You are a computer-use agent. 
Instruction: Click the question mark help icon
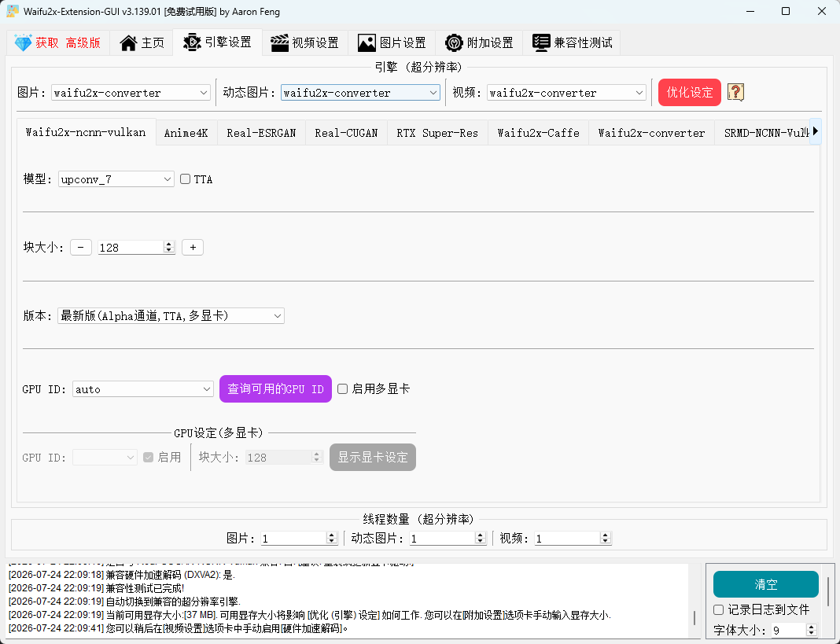[x=735, y=92]
